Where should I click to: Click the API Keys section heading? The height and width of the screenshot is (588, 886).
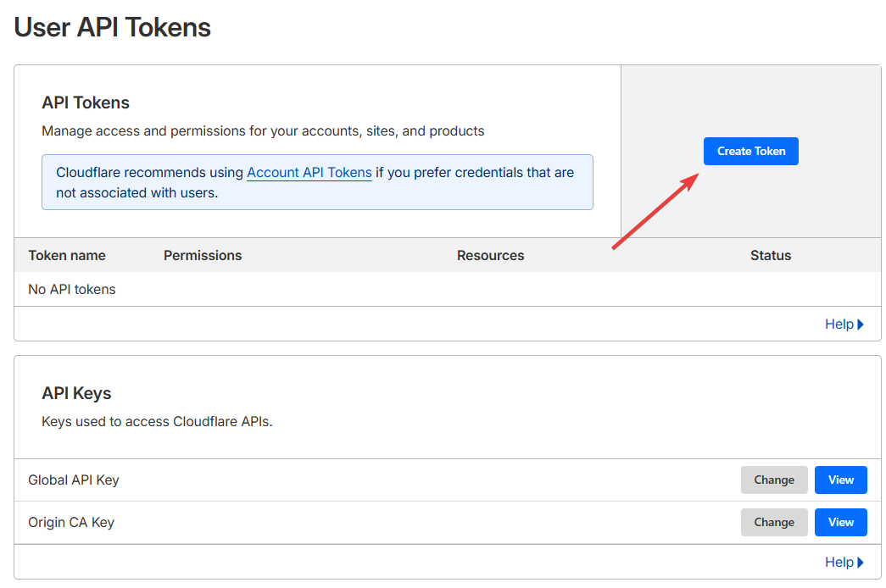[76, 393]
